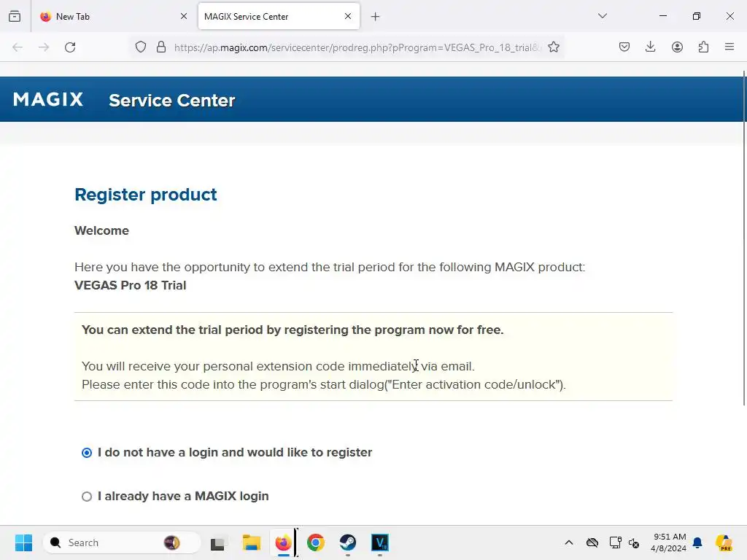View site security padlock information
The width and height of the screenshot is (747, 560).
pyautogui.click(x=161, y=47)
